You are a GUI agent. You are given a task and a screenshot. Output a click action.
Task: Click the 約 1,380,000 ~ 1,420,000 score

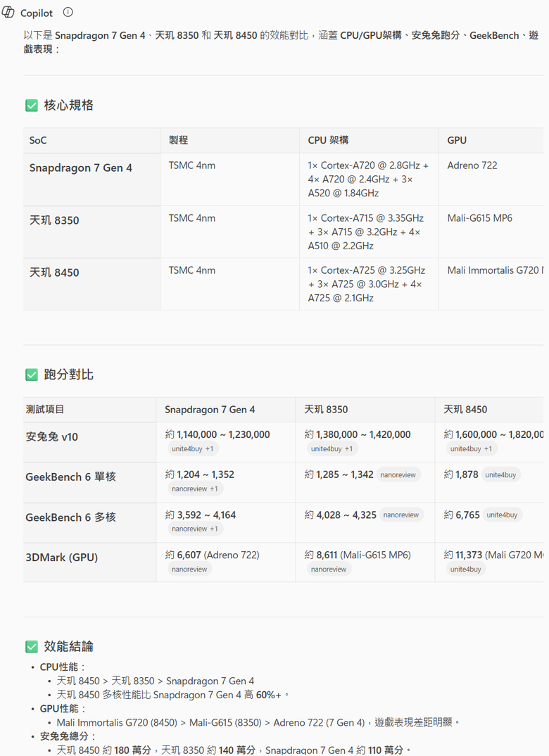[357, 434]
